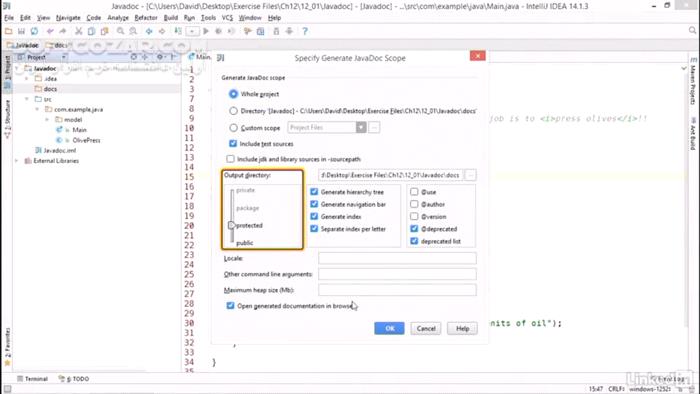Click the Synchronize toolbar icon
This screenshot has width=700, height=394.
[x=34, y=31]
